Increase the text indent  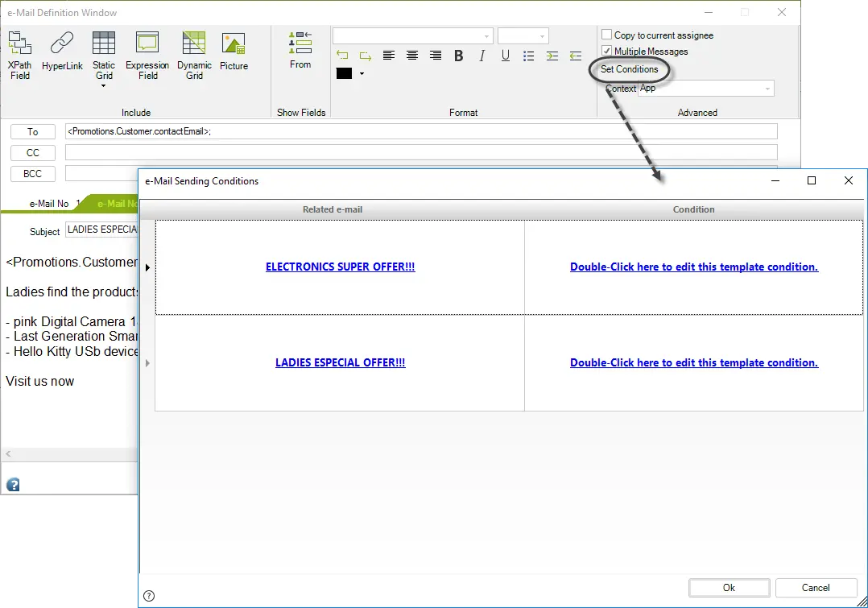pyautogui.click(x=552, y=56)
